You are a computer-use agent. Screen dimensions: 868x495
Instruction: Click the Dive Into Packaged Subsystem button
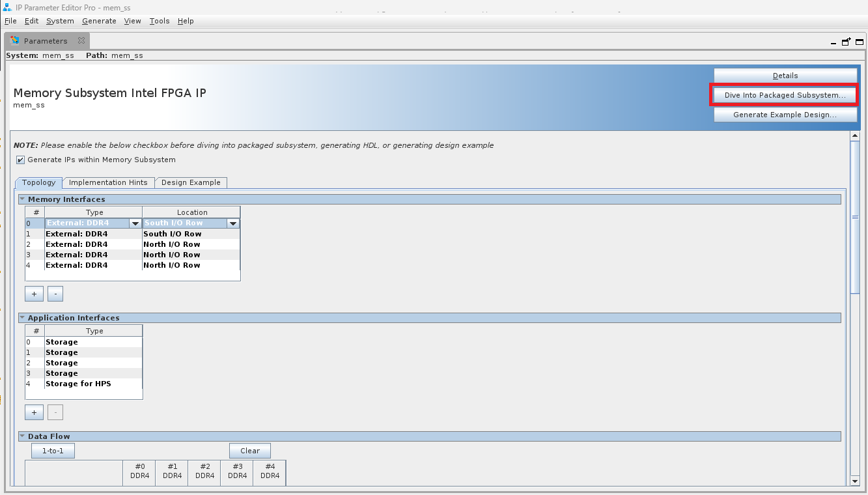[785, 95]
